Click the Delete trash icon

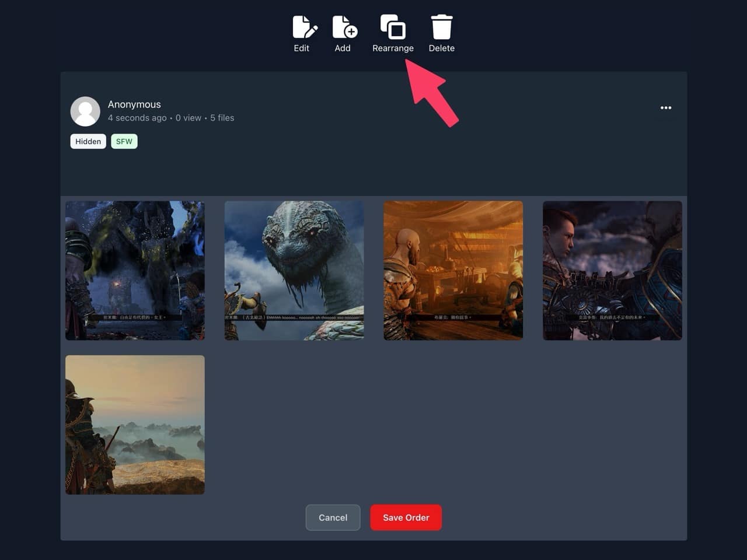coord(441,26)
